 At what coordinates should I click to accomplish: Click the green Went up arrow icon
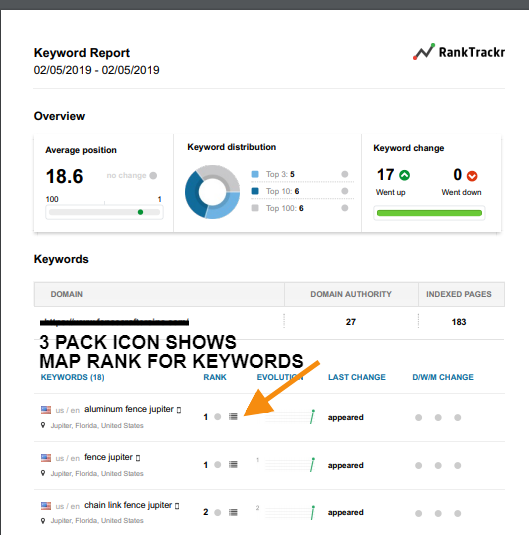click(x=404, y=175)
